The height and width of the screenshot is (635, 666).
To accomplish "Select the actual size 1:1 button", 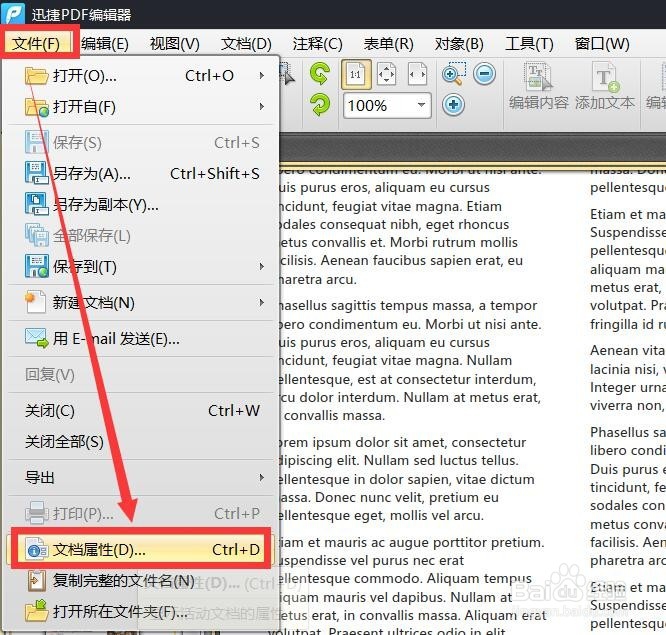I will pyautogui.click(x=356, y=74).
